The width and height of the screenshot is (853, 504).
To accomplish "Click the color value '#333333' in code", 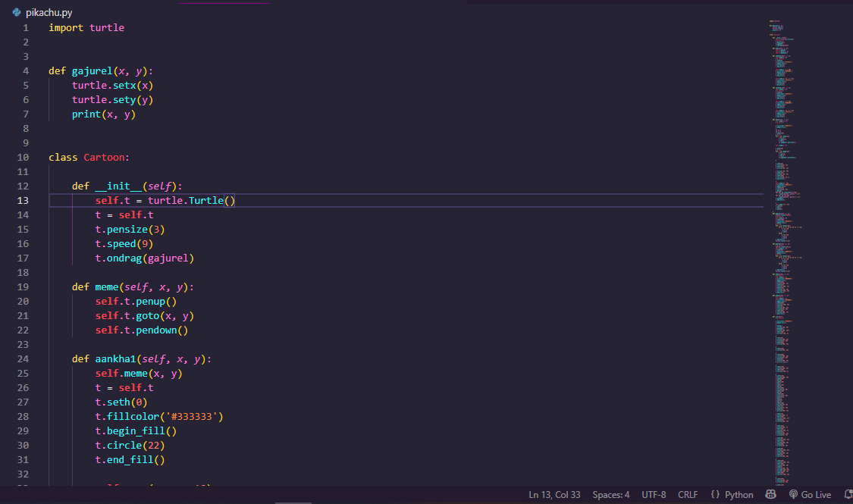I will coord(193,417).
